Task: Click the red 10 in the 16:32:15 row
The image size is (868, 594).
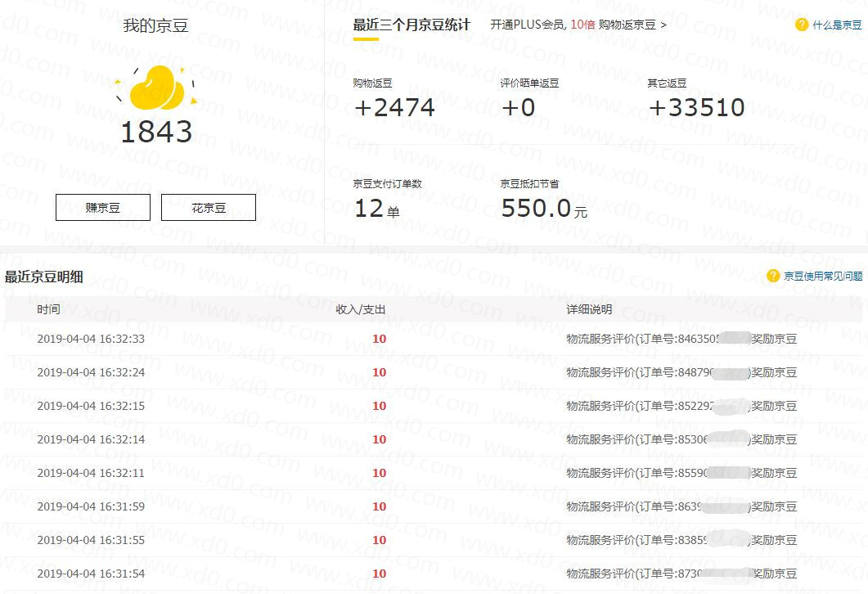Action: [x=380, y=406]
